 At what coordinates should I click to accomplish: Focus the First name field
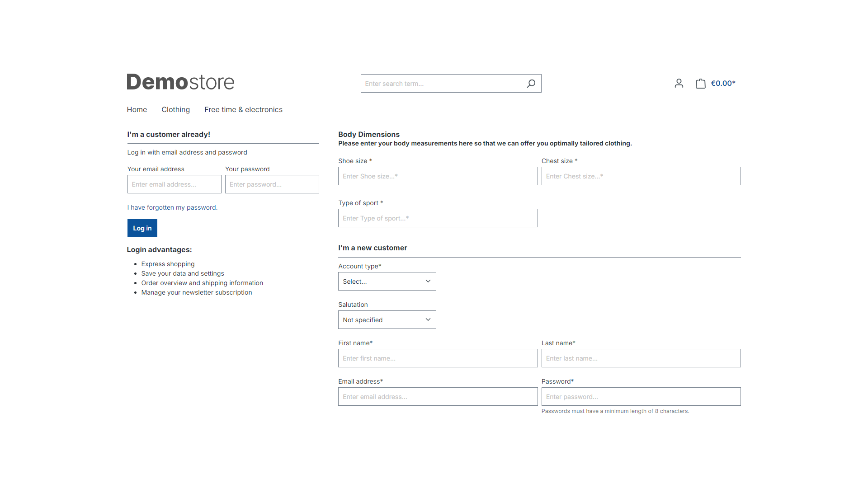[x=438, y=358]
